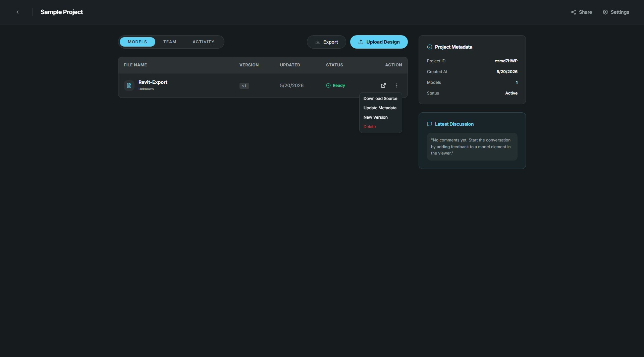The width and height of the screenshot is (644, 357).
Task: Choose Update Metadata from the context menu
Action: [380, 108]
